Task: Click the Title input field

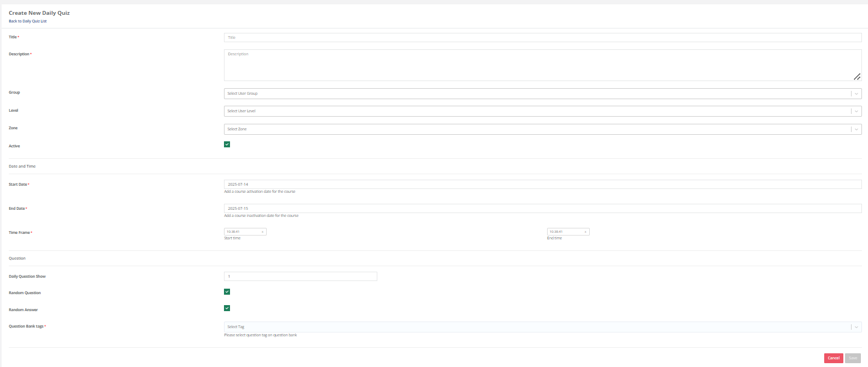Action: click(543, 38)
